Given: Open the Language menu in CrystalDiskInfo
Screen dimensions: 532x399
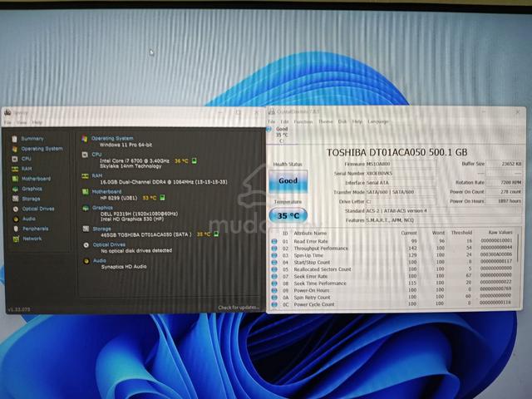Looking at the screenshot, I should click(x=378, y=121).
